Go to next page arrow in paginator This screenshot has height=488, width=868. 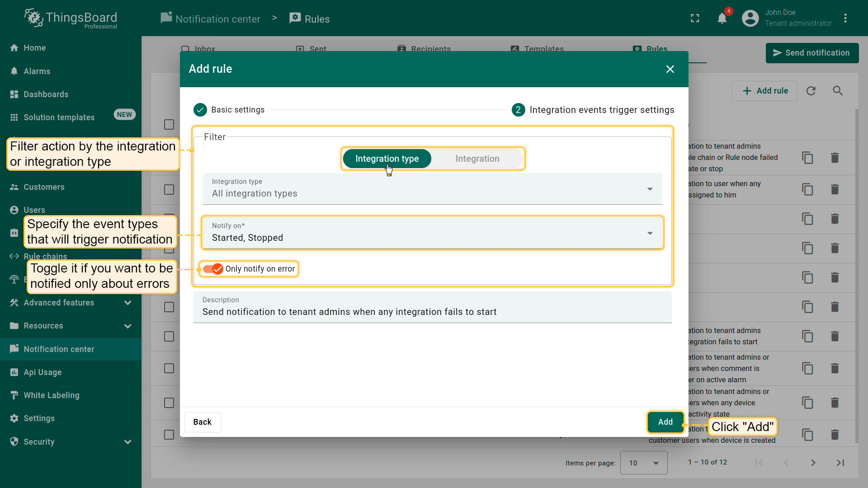pos(813,463)
